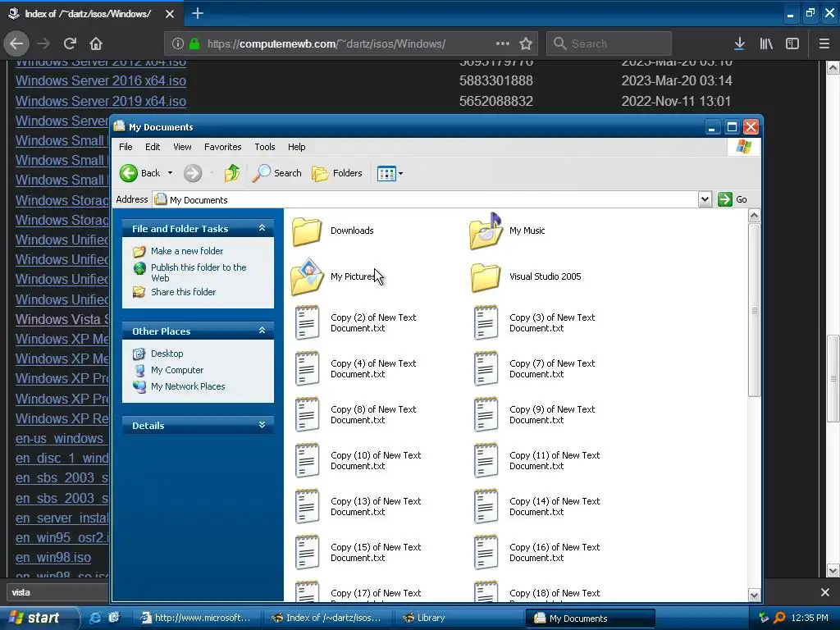Expand the Address bar dropdown
Image resolution: width=840 pixels, height=630 pixels.
coord(705,199)
